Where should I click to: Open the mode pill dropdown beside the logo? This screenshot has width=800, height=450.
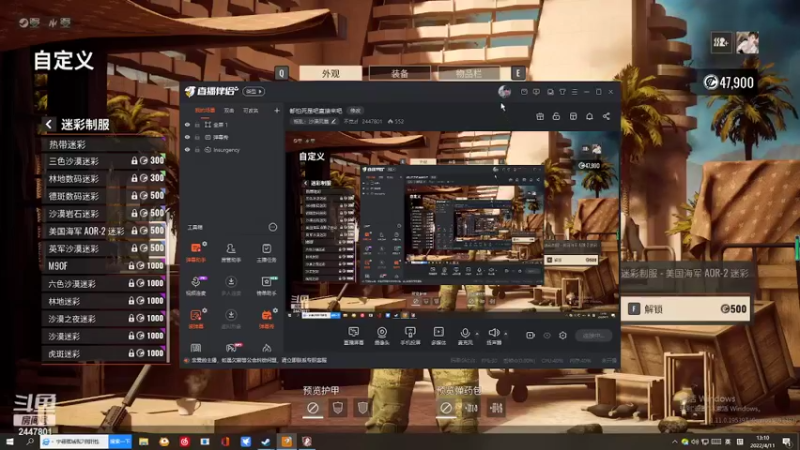254,91
